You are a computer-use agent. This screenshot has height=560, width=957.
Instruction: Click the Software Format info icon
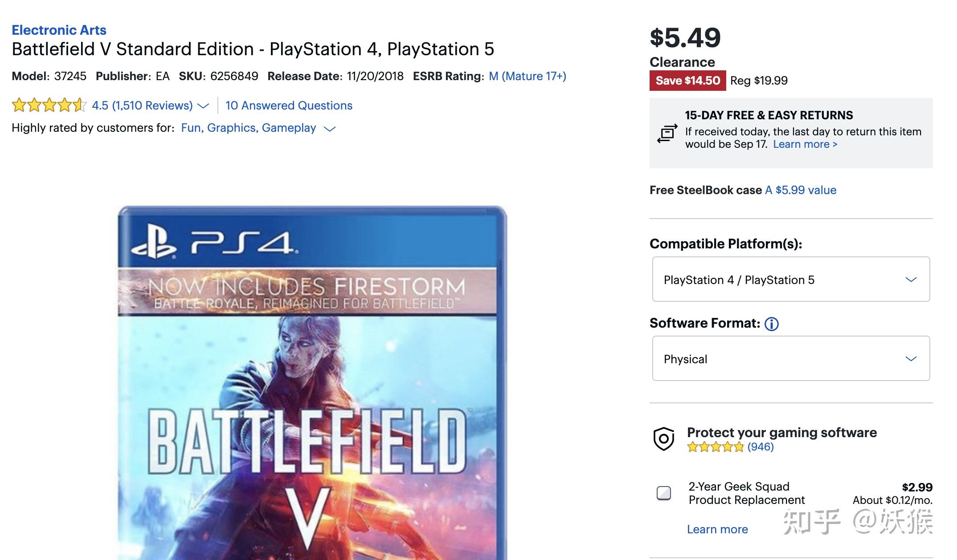pos(772,324)
